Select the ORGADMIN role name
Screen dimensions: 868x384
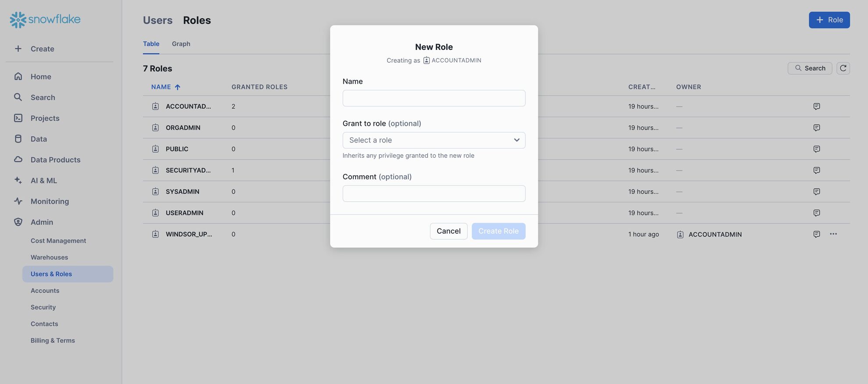coord(183,128)
